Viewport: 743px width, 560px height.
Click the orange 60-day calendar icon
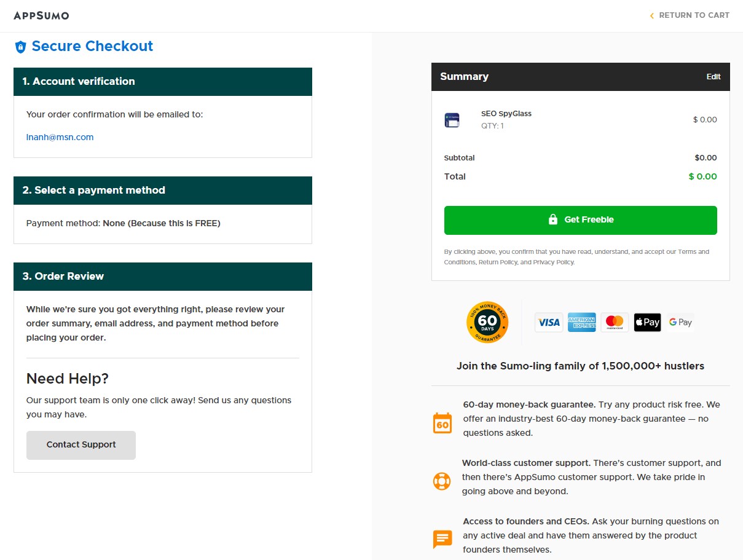(x=442, y=424)
